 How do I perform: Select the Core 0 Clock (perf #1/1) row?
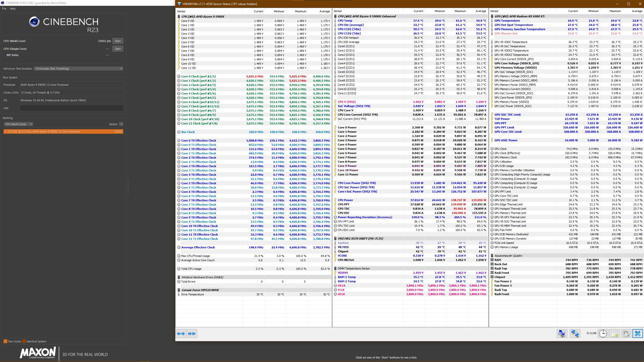click(x=254, y=76)
